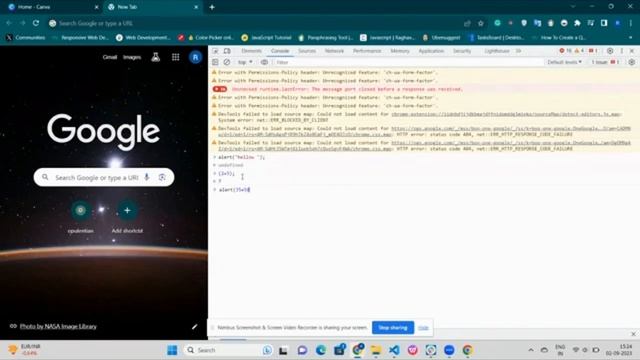Start voice search with the microphone icon

[147, 177]
